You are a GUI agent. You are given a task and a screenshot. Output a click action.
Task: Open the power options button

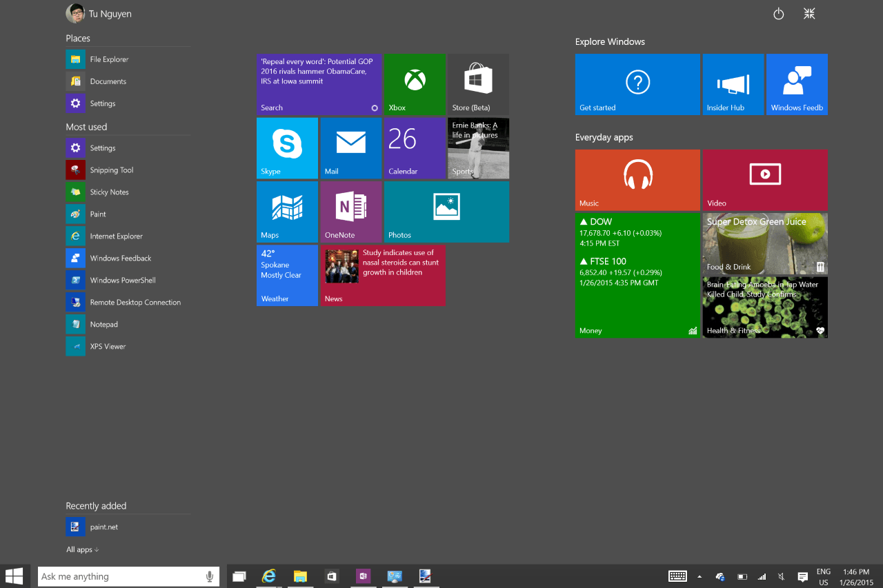(778, 13)
